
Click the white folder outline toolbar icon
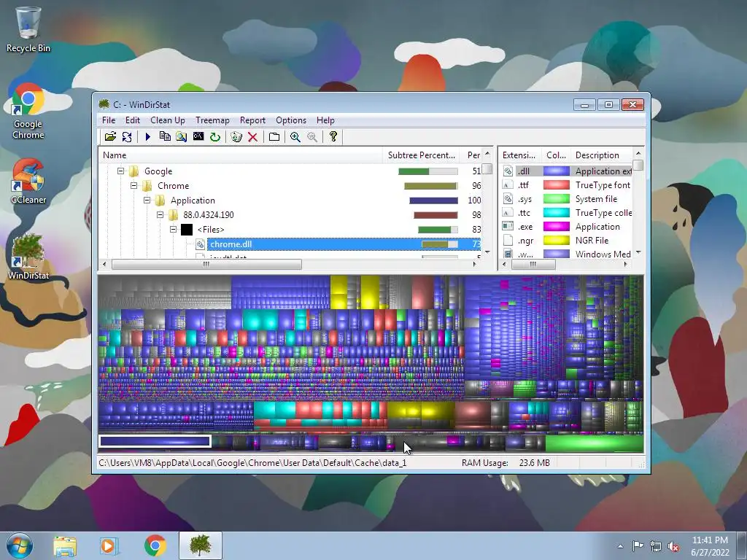pyautogui.click(x=274, y=137)
